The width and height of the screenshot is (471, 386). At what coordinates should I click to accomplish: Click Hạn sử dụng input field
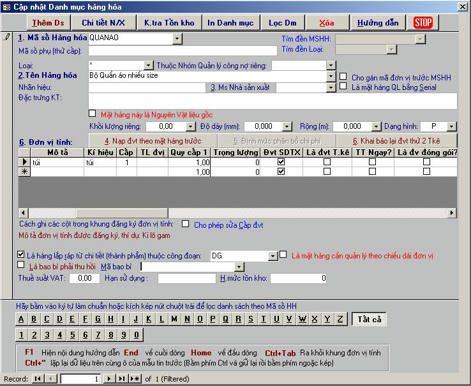click(187, 278)
